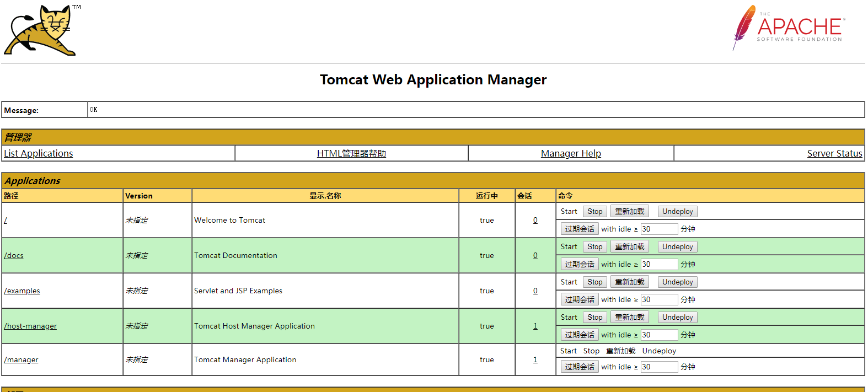Screen dimensions: 868x392
Task: Open the /manager application link
Action: click(x=21, y=359)
